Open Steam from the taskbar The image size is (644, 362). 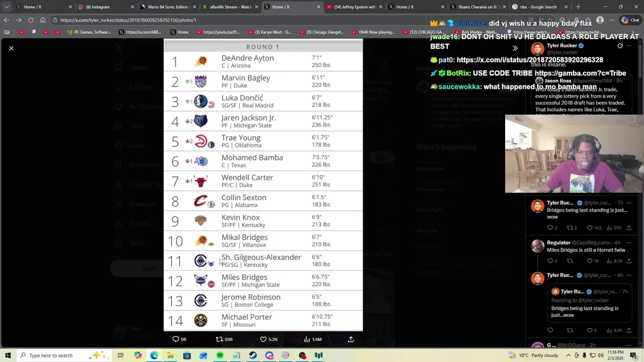click(x=253, y=355)
